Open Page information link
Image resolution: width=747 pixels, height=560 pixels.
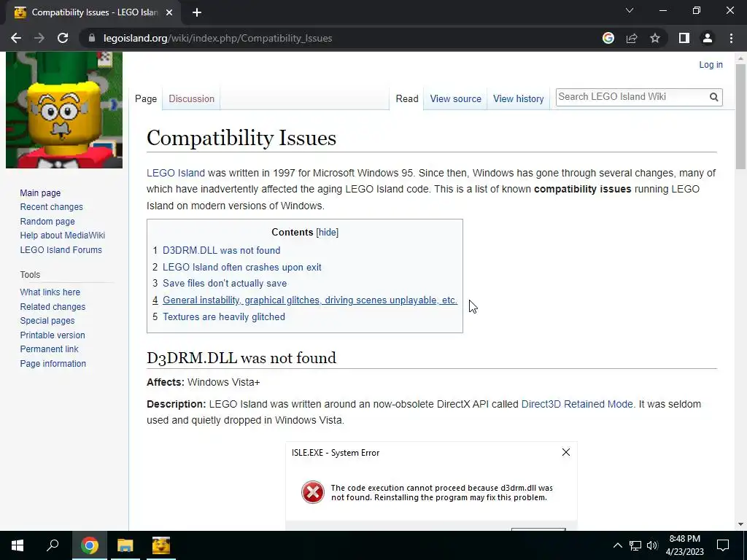[53, 363]
